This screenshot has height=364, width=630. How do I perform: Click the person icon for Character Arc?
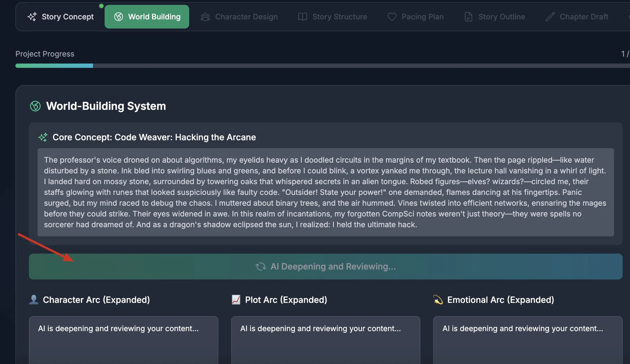click(x=33, y=300)
